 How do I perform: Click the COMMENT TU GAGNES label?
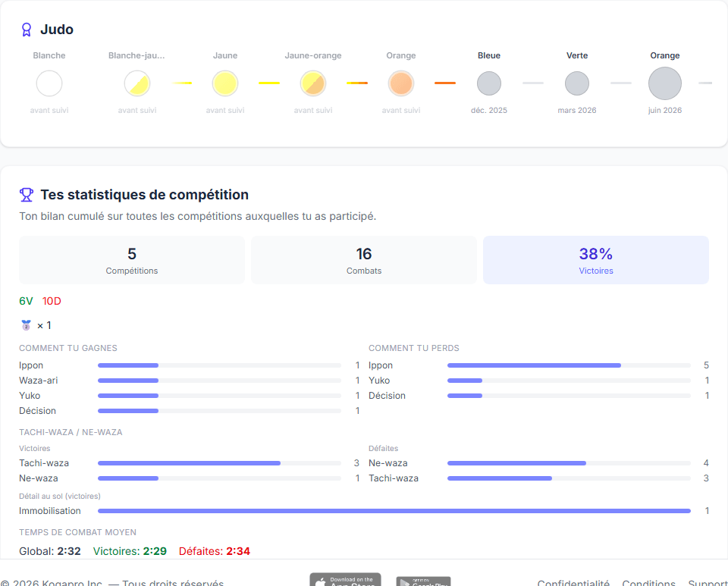68,348
